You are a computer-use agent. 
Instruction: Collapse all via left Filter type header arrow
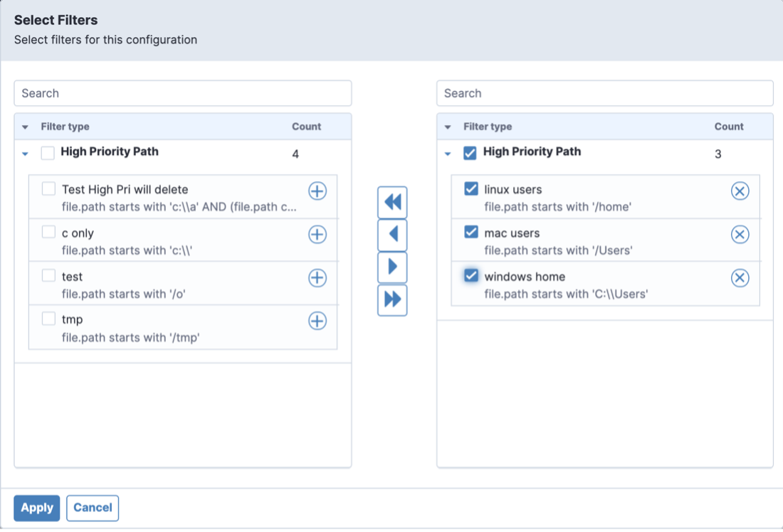coord(25,127)
